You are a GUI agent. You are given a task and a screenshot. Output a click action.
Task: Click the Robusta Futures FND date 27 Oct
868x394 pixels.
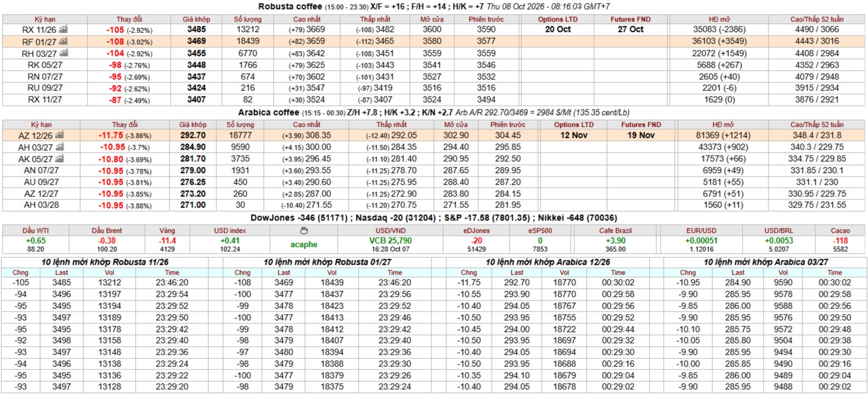[x=631, y=29]
